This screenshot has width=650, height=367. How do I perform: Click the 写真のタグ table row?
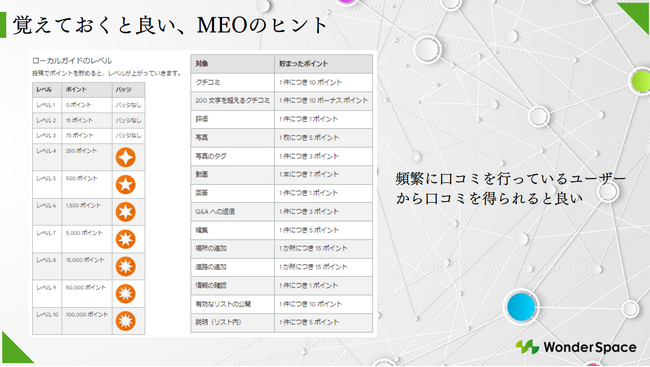pyautogui.click(x=281, y=156)
